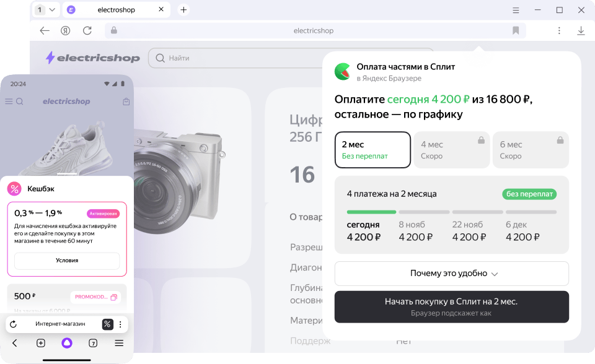
Task: Tap Интернет-магазин mobile address bar
Action: pos(60,324)
